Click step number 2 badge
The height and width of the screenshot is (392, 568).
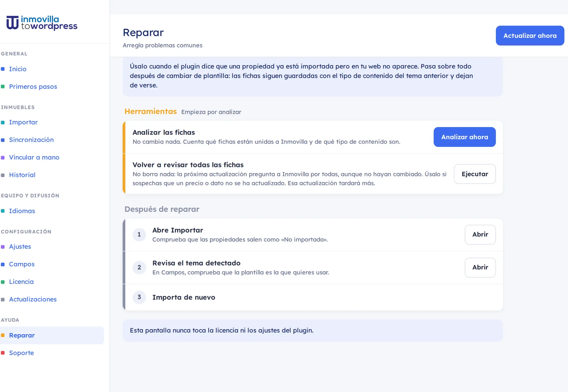coord(139,267)
